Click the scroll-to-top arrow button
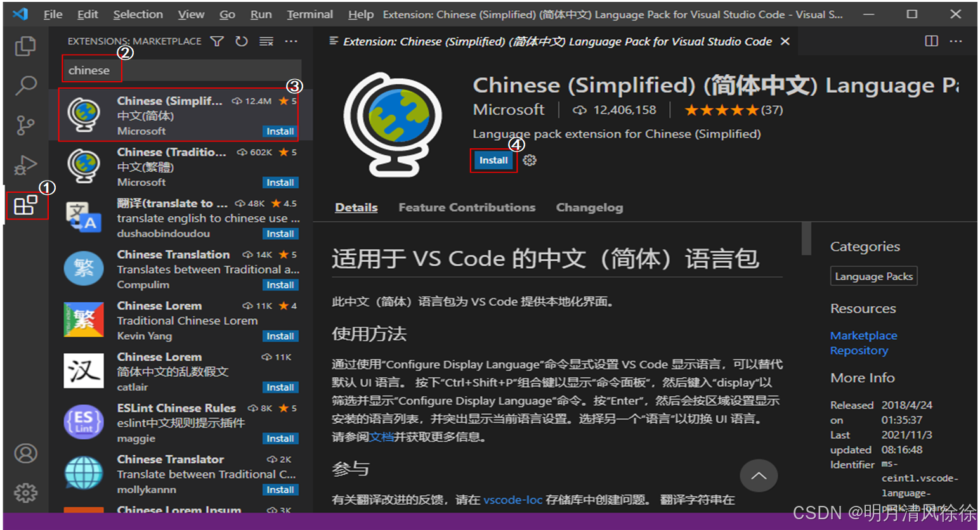The image size is (980, 530). 759,476
